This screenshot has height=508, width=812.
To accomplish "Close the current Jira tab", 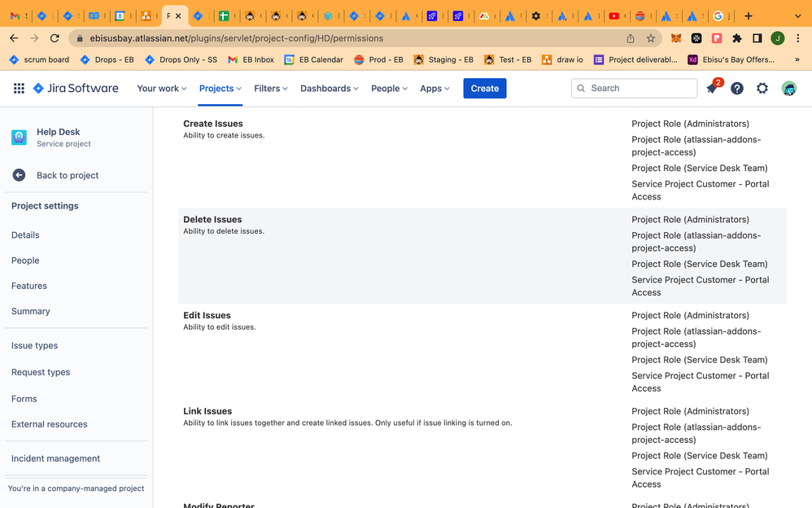I will point(178,16).
